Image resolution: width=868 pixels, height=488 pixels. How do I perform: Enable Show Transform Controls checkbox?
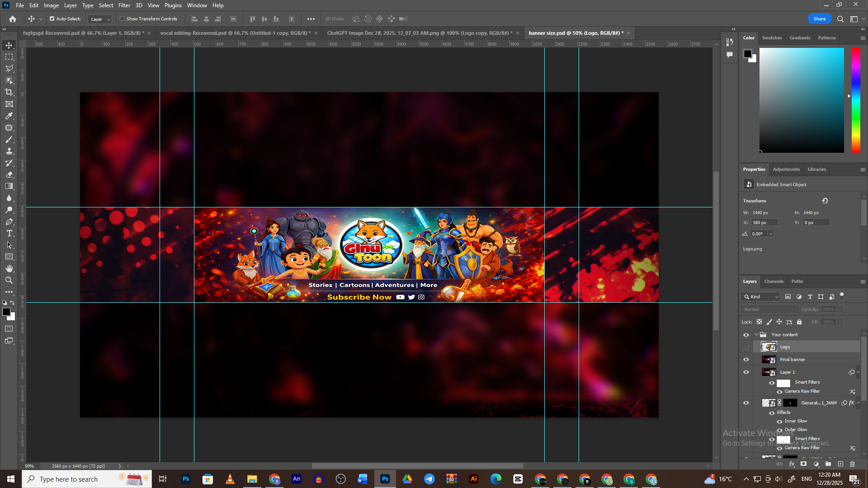pos(122,19)
